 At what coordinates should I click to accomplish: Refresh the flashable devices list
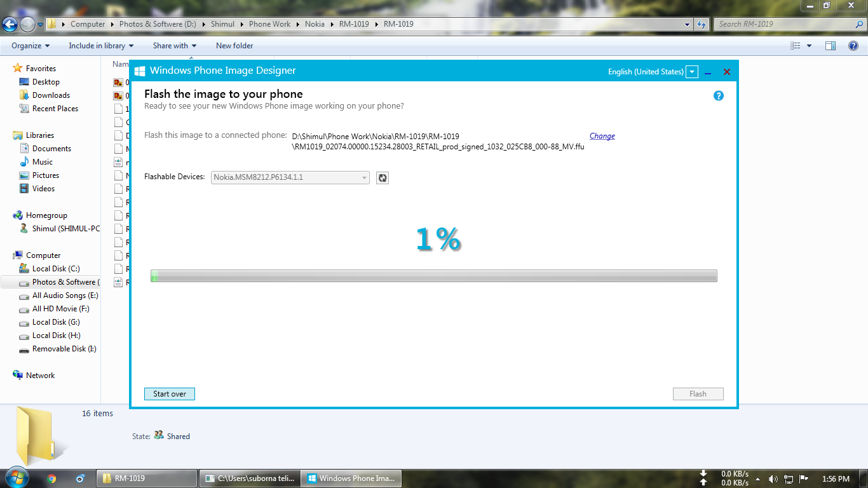[x=383, y=178]
